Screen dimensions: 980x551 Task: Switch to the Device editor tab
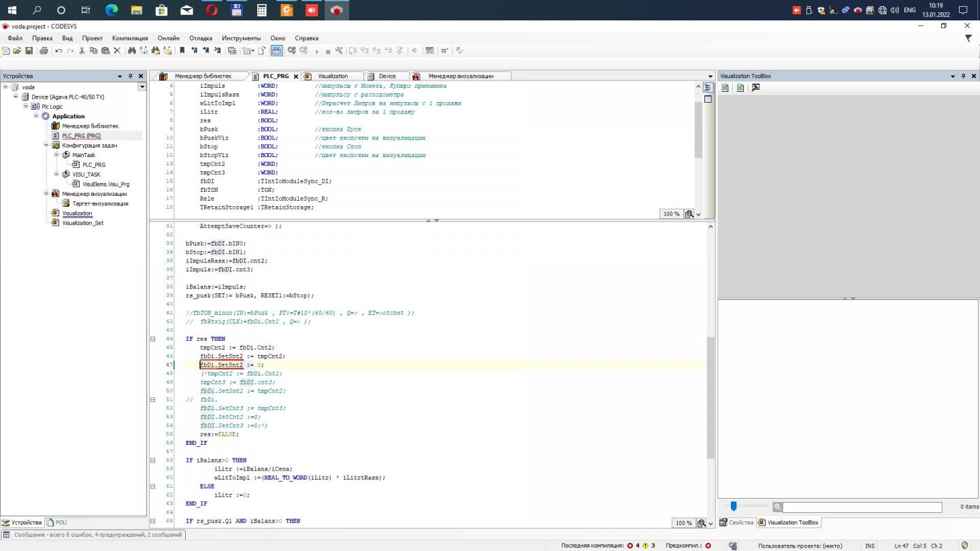(x=387, y=76)
